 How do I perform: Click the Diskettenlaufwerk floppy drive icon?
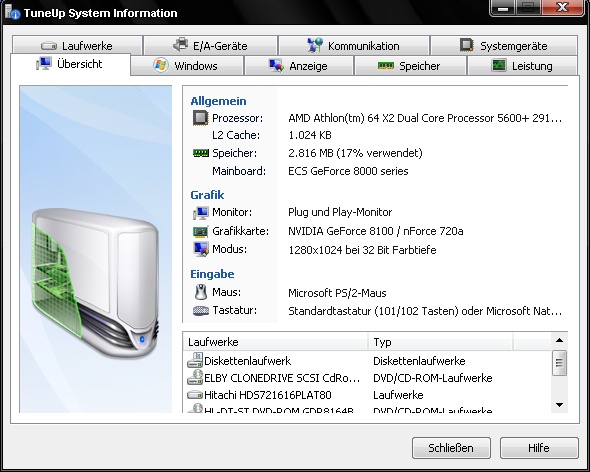pyautogui.click(x=195, y=360)
